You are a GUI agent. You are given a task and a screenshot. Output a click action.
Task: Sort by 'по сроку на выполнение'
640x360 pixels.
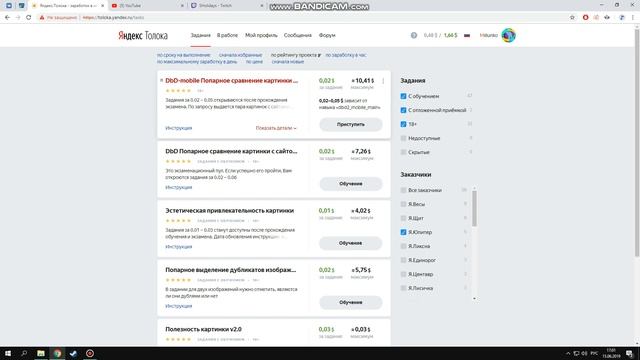(x=184, y=55)
